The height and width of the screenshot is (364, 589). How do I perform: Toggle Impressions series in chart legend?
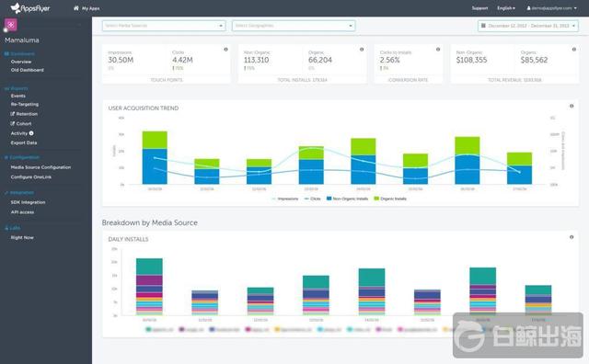(x=285, y=199)
